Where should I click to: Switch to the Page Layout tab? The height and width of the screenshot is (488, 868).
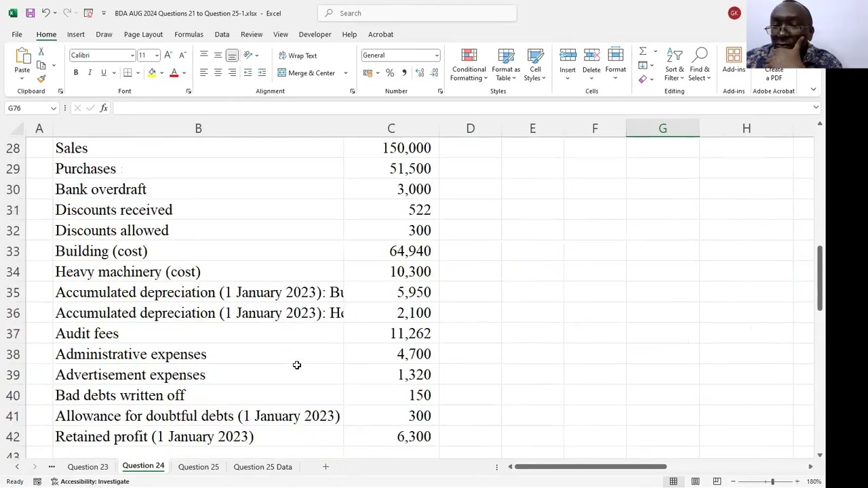pos(143,34)
